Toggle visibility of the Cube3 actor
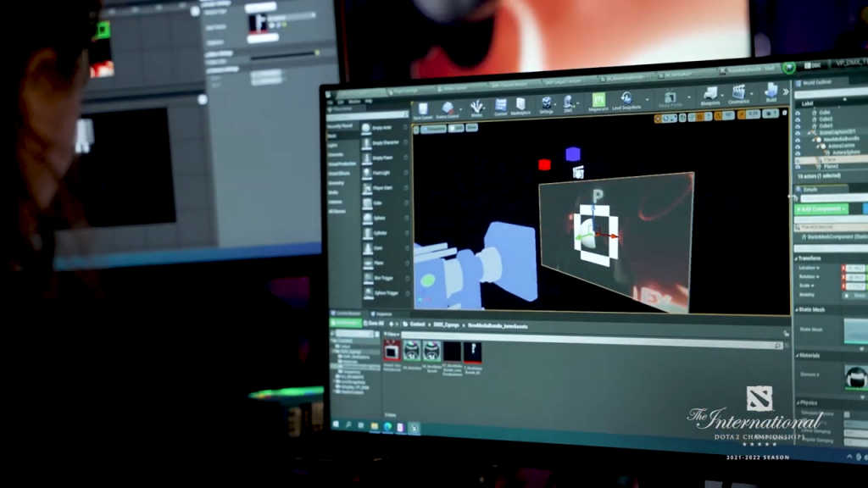This screenshot has width=868, height=488. pyautogui.click(x=798, y=124)
